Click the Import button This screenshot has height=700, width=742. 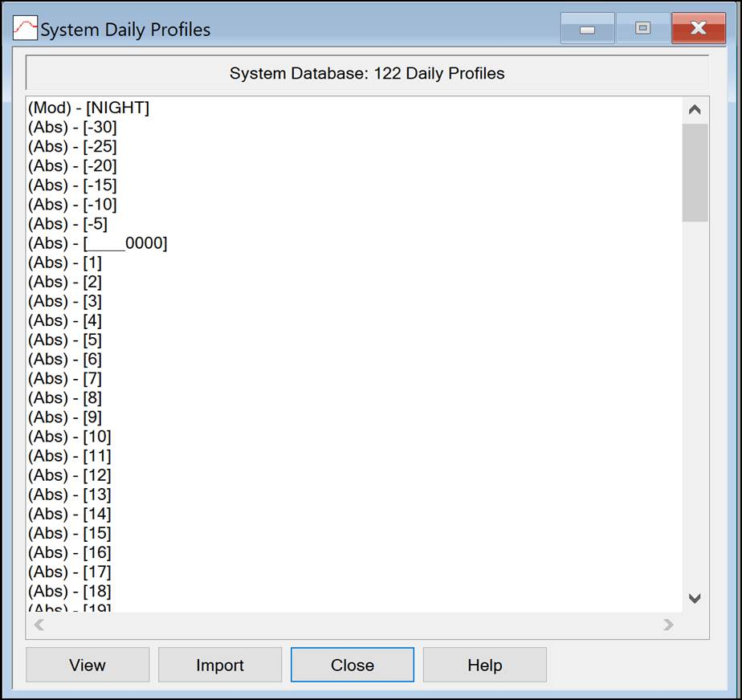pos(220,665)
